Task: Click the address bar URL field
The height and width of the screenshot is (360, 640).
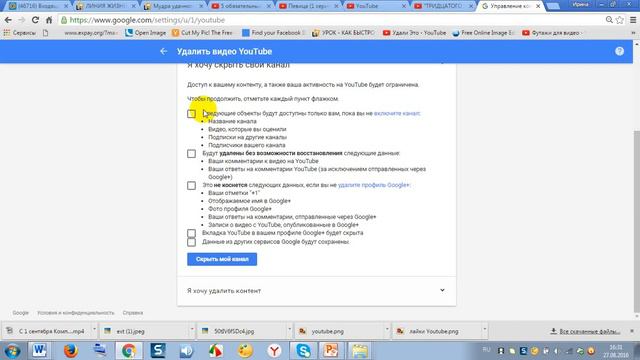Action: click(x=331, y=20)
